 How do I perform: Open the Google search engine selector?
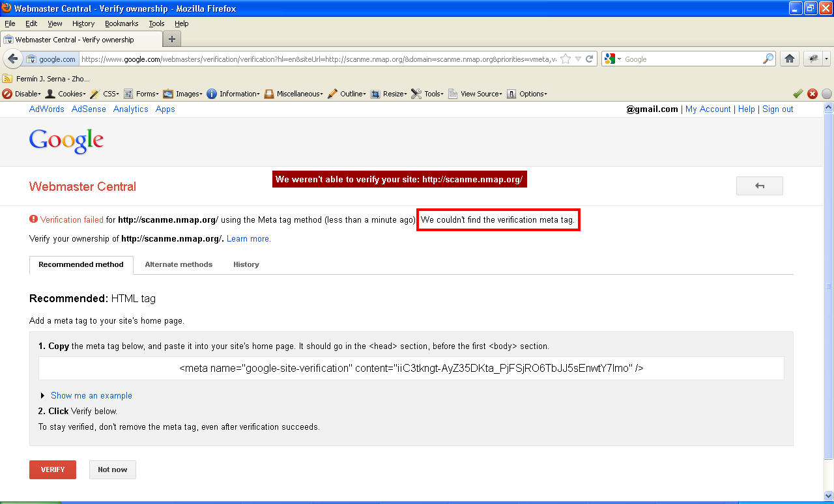(613, 59)
